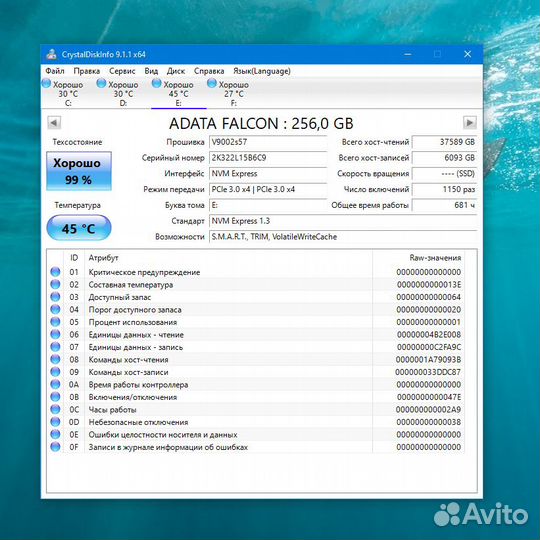
Task: Click status orb for Ошибки целостности носителя
Action: [x=55, y=434]
